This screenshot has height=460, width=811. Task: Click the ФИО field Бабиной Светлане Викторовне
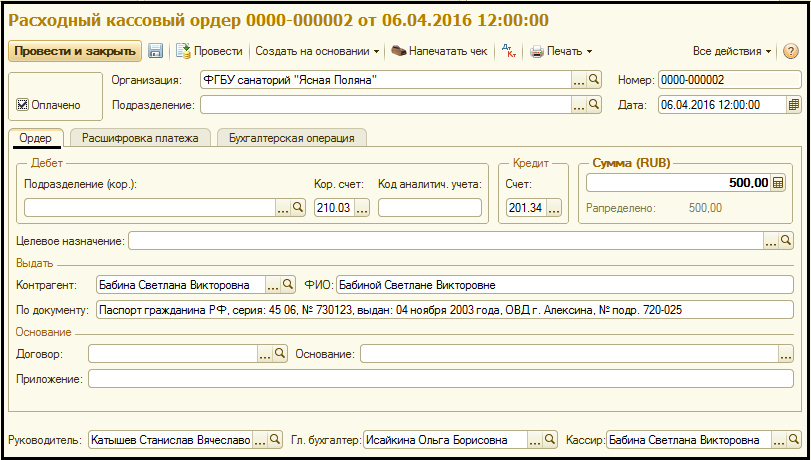click(x=564, y=285)
